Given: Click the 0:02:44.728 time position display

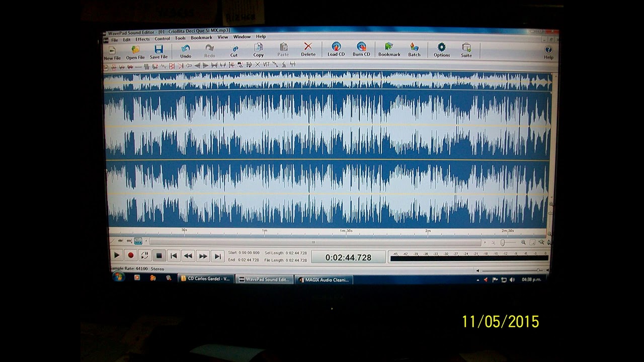Looking at the screenshot, I should [348, 257].
